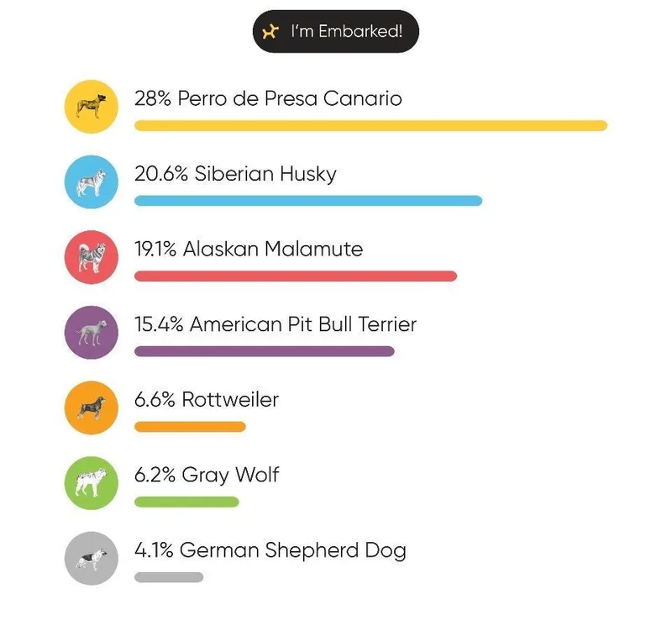Open the Alaskan Malamute red icon
672x631 pixels.
[x=91, y=257]
